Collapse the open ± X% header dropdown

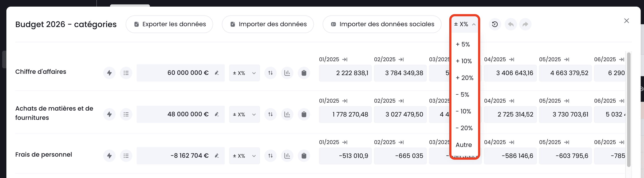pyautogui.click(x=465, y=24)
